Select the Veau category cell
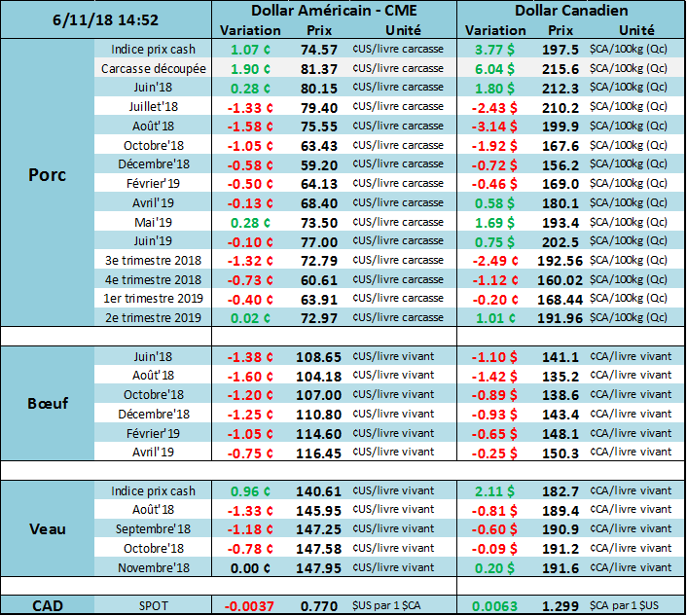 pos(49,528)
